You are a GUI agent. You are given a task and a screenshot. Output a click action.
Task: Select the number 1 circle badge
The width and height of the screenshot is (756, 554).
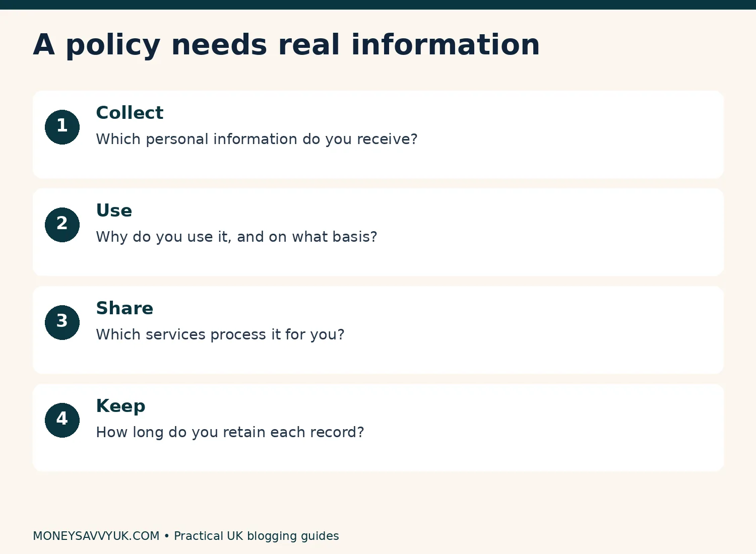coord(62,127)
